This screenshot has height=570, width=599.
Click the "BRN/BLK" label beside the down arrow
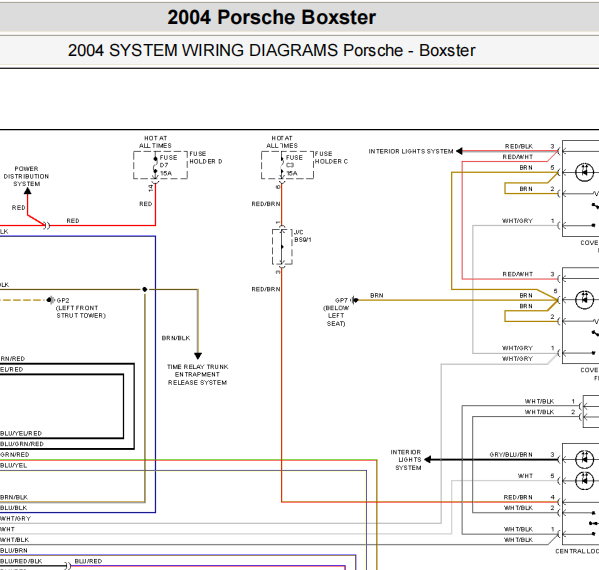(x=176, y=338)
